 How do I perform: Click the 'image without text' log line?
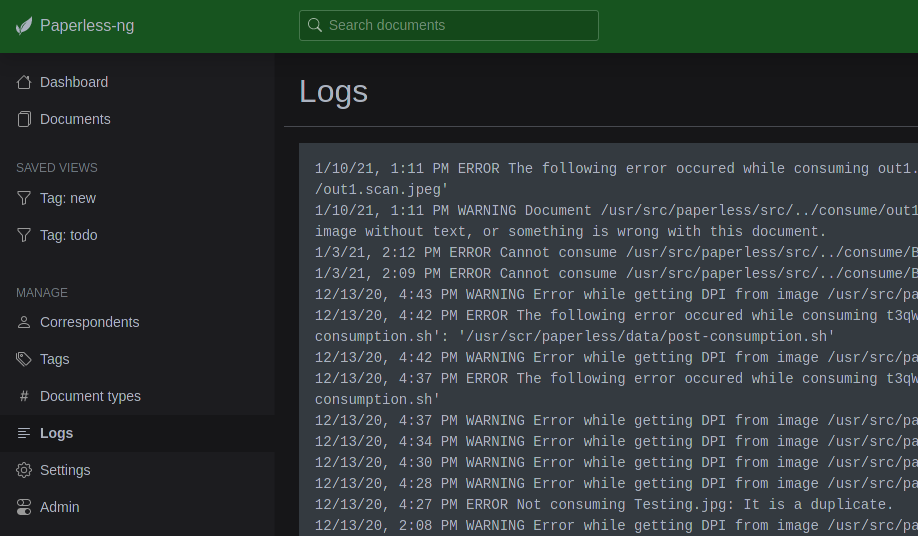570,232
